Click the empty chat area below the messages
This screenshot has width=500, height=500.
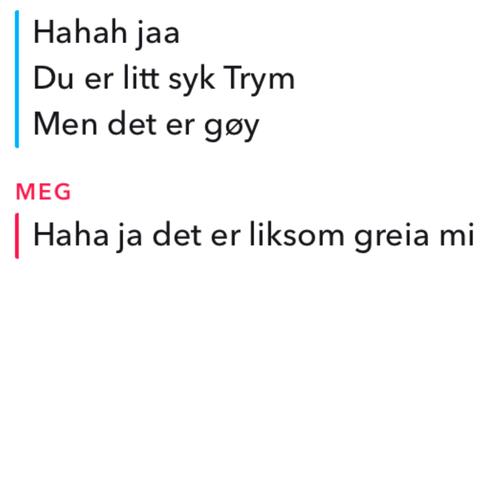click(250, 377)
